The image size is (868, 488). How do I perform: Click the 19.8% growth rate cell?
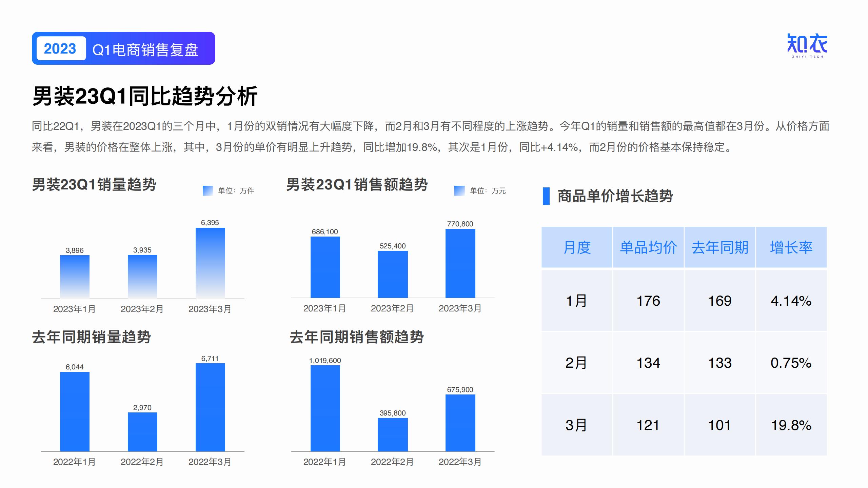click(x=791, y=425)
